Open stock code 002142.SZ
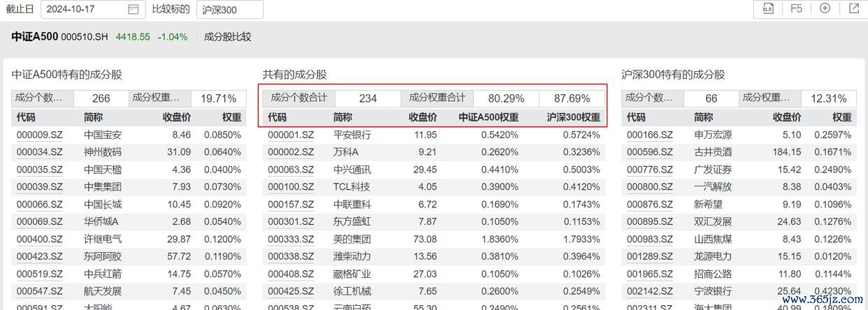The height and width of the screenshot is (310, 868). (650, 291)
